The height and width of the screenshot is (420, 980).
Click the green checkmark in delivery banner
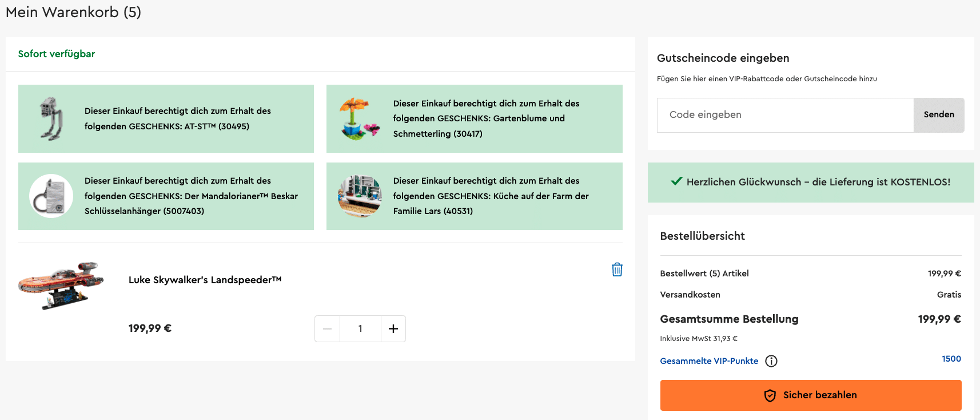point(676,181)
